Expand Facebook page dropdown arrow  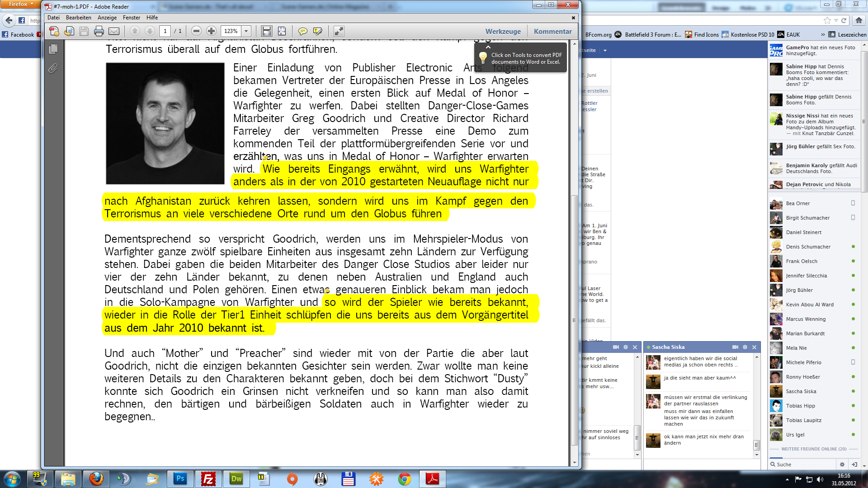tap(605, 50)
